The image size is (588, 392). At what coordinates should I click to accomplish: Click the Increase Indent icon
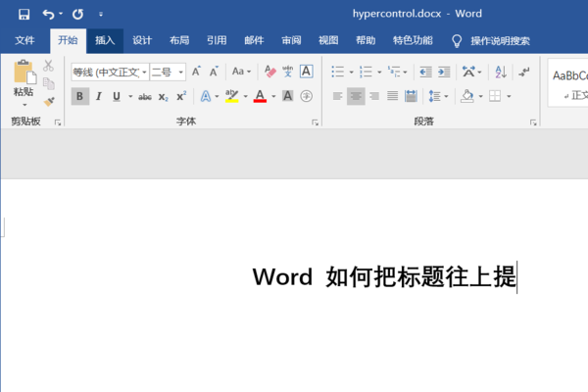click(444, 72)
